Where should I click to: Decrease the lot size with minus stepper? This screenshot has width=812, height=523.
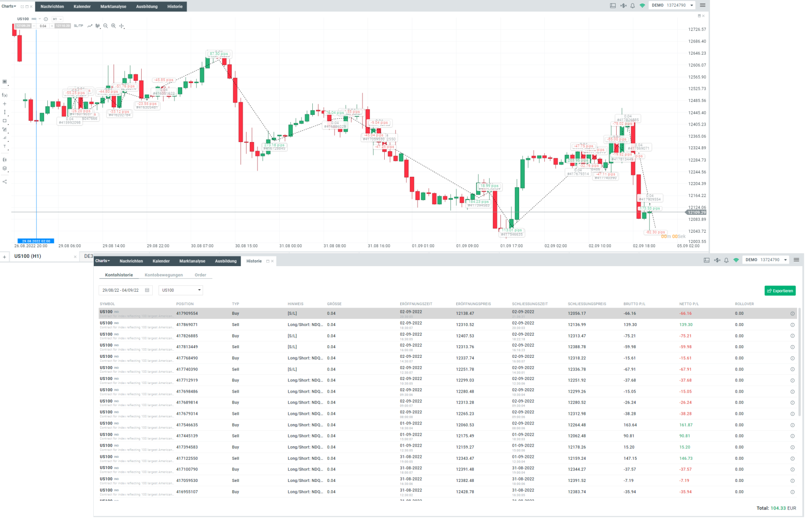(x=34, y=26)
